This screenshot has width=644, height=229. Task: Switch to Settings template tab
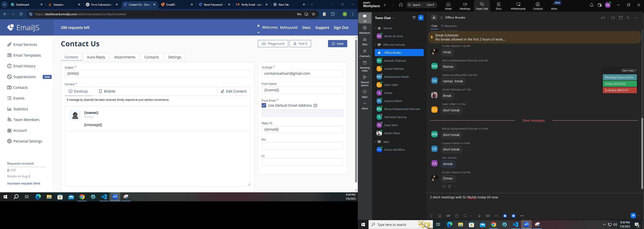pos(174,57)
